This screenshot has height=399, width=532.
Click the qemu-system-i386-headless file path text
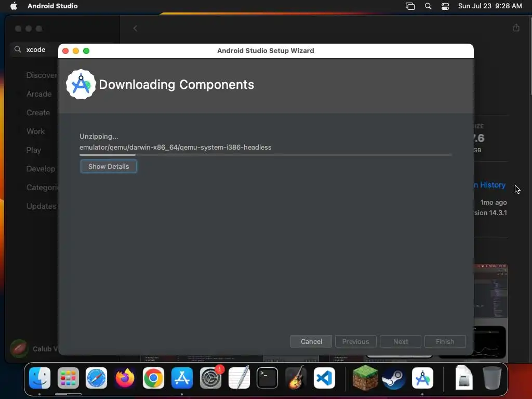click(176, 147)
